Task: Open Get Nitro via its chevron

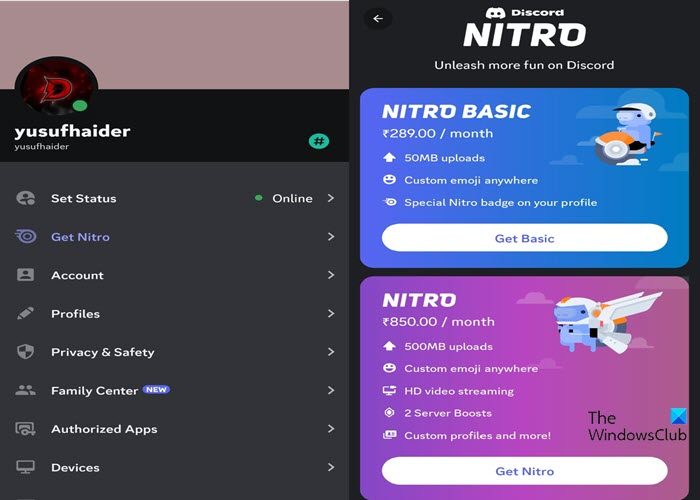Action: (331, 237)
